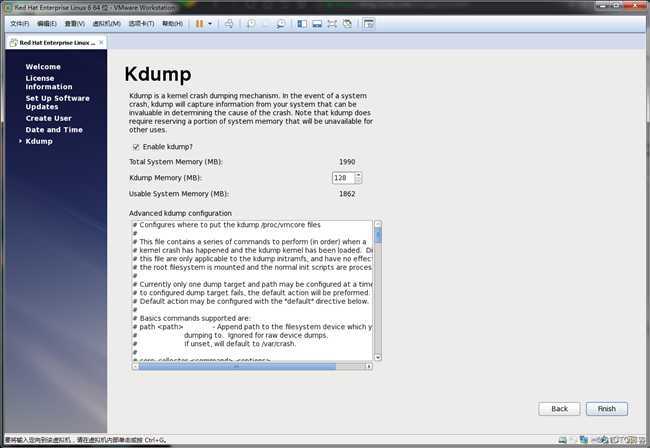Select License Information in the sidebar
Image resolution: width=650 pixels, height=448 pixels.
click(49, 82)
